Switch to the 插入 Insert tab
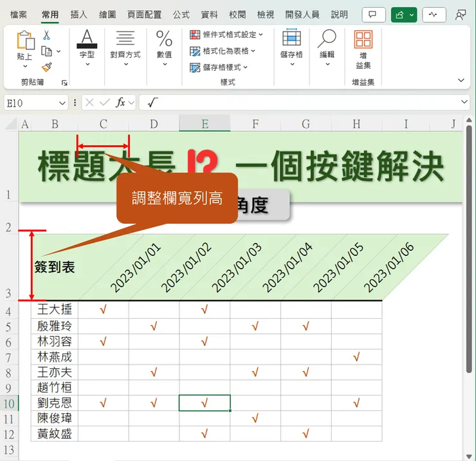The image size is (476, 461). click(x=78, y=15)
